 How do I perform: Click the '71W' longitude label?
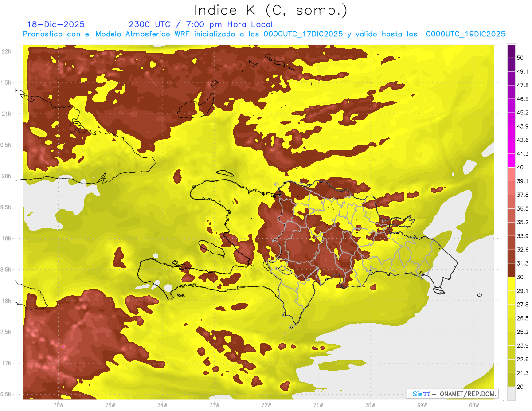[318, 405]
